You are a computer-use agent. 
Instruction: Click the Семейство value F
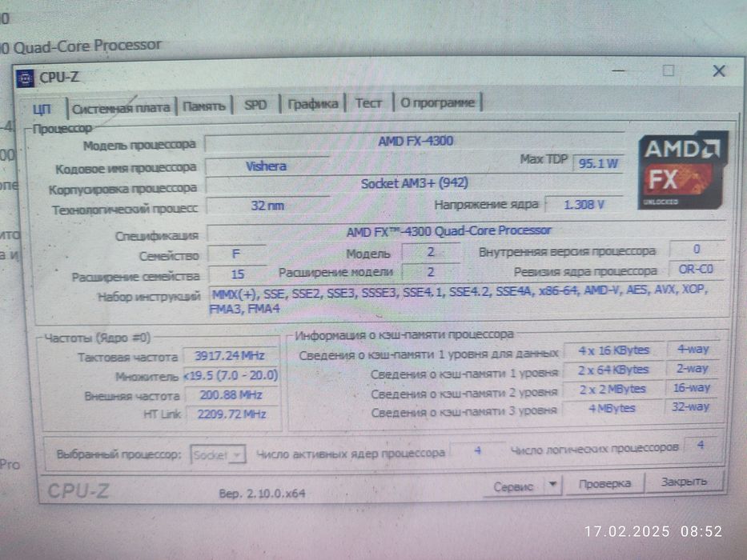click(x=237, y=254)
